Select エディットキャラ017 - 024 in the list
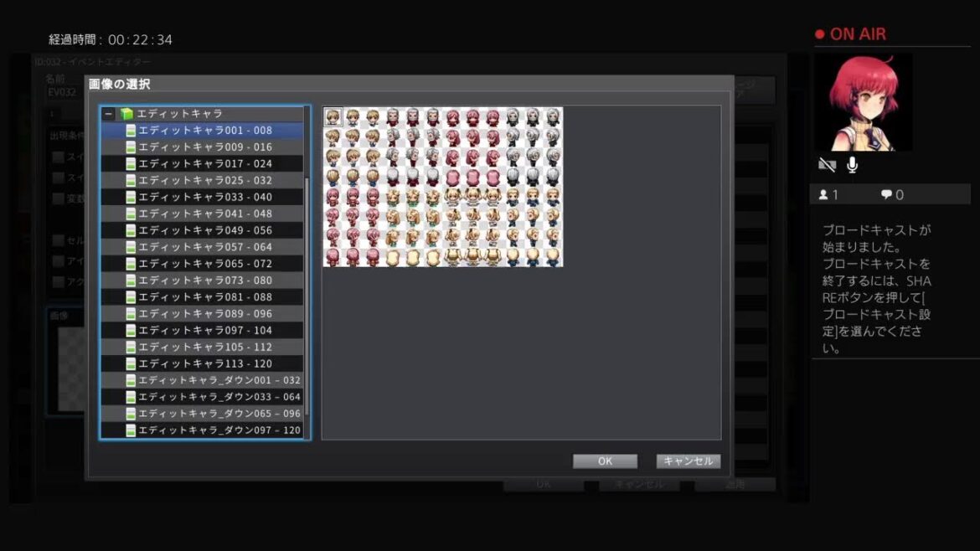980x551 pixels. (205, 164)
